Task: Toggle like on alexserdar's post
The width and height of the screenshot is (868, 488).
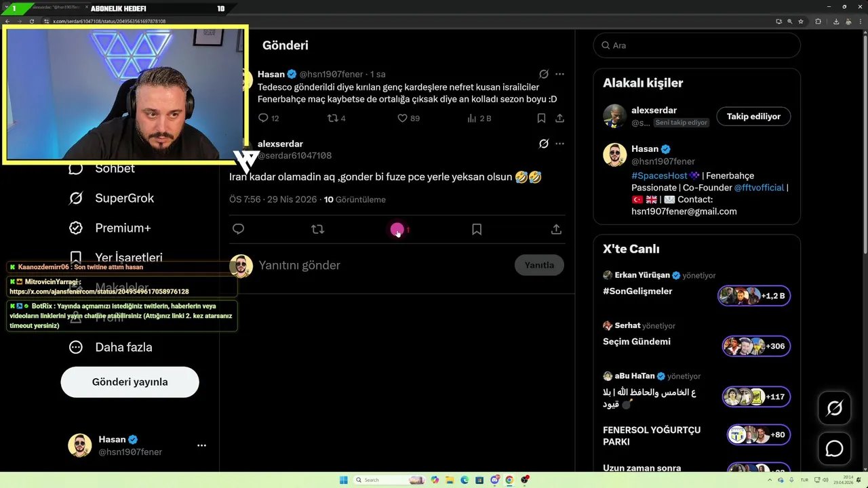Action: pyautogui.click(x=397, y=230)
